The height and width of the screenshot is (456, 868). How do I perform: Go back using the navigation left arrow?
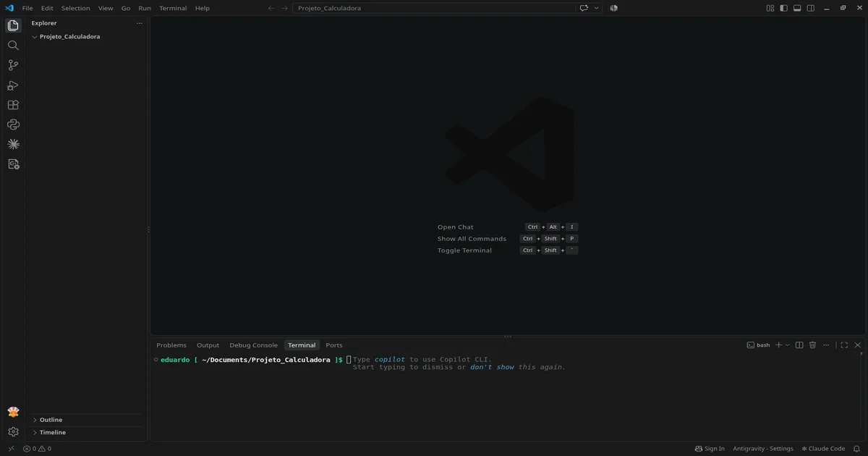point(271,8)
